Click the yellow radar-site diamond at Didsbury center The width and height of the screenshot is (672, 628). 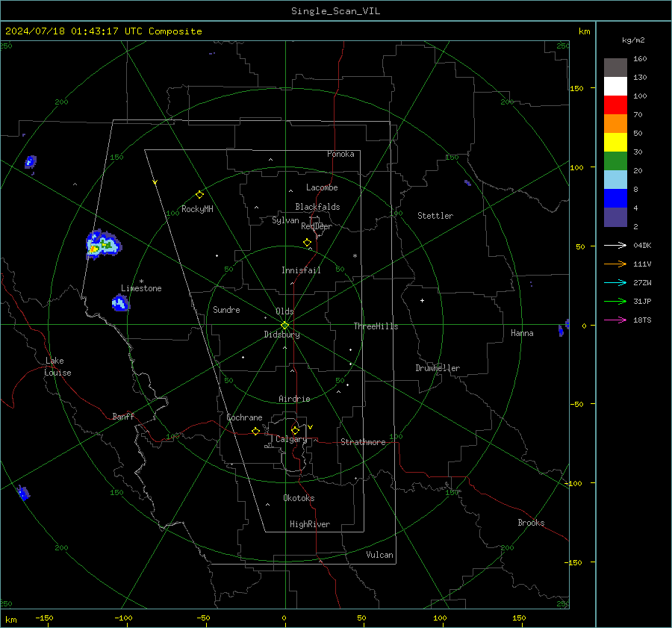tap(285, 325)
